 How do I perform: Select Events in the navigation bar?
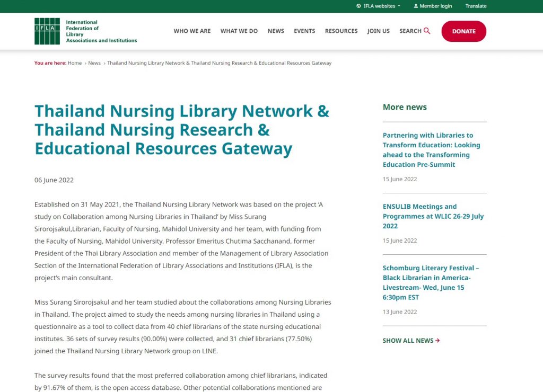tap(304, 31)
